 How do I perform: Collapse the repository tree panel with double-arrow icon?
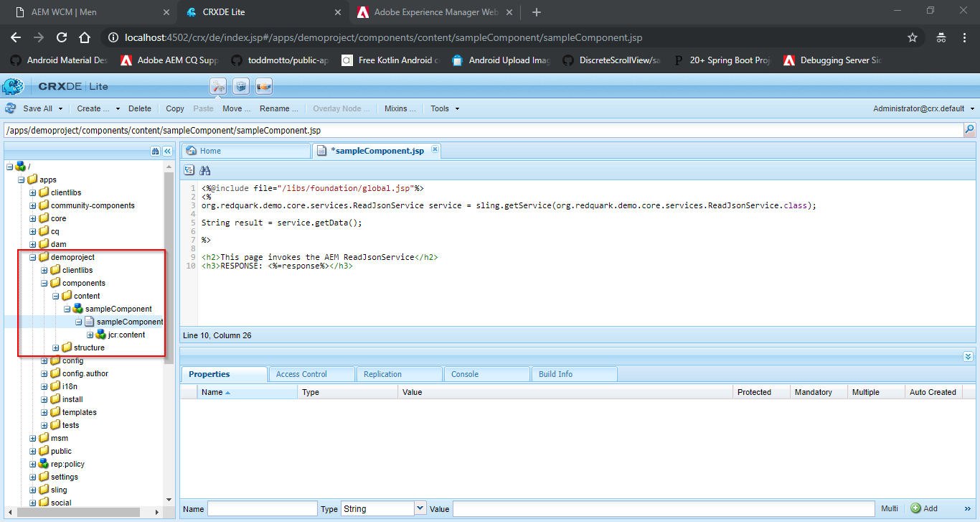[167, 151]
